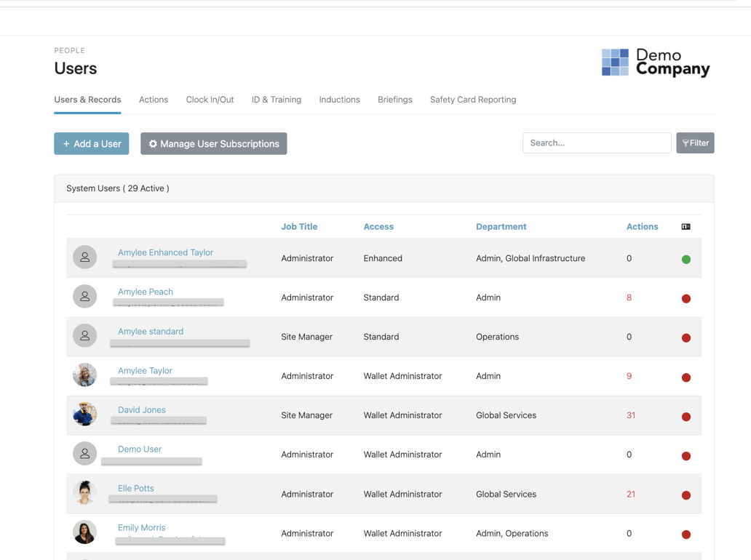Click the red status dot for Amylee Peach
The width and height of the screenshot is (751, 560).
[686, 299]
